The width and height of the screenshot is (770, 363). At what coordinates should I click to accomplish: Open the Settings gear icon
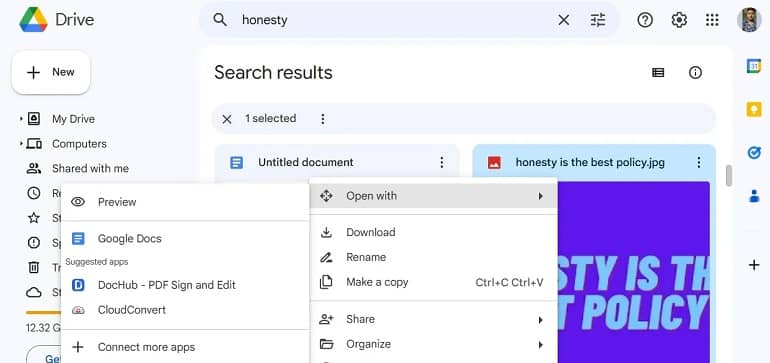coord(679,20)
